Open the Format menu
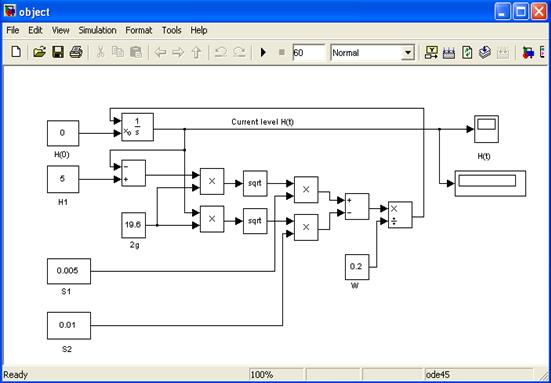This screenshot has width=551, height=383. (139, 30)
